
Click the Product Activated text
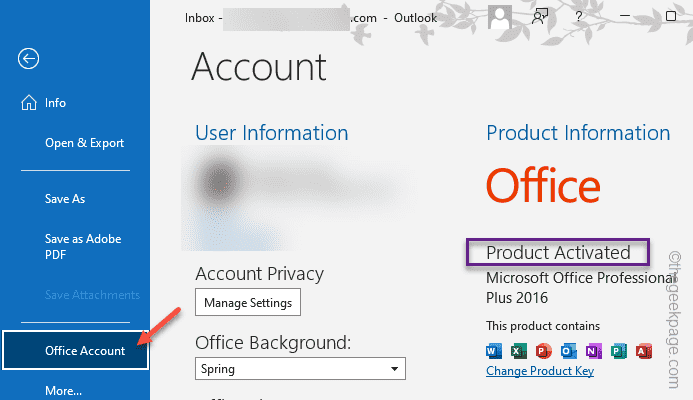[558, 252]
